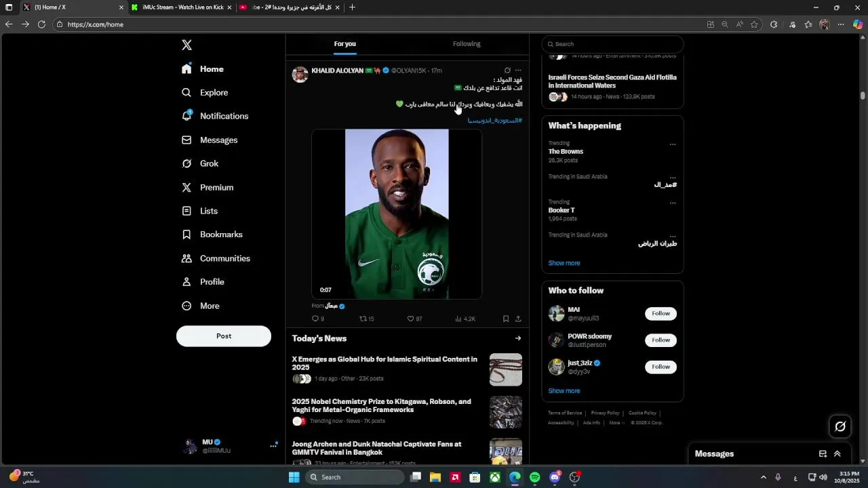Open Lists page
Screen dimensions: 868x488
tap(199, 211)
